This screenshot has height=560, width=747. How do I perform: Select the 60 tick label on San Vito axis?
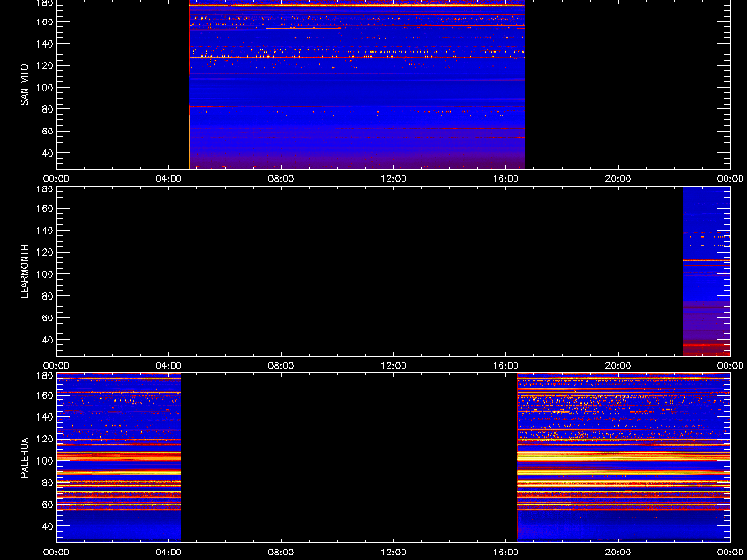[x=49, y=132]
